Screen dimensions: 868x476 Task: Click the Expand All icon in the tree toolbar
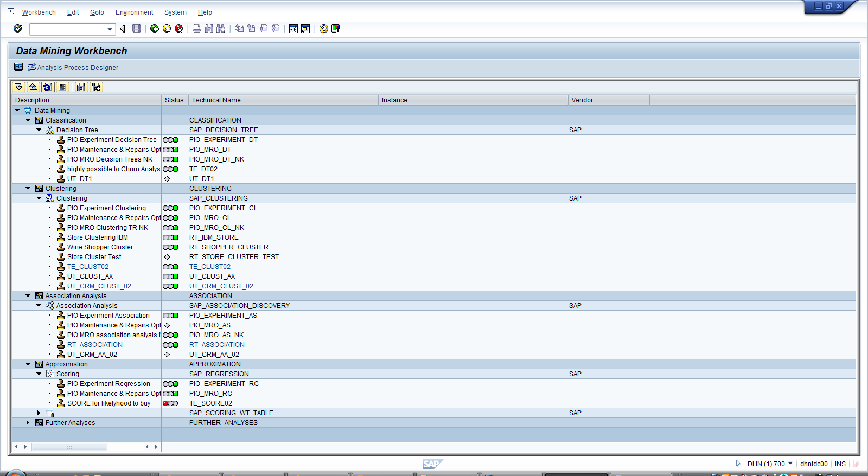click(x=18, y=87)
